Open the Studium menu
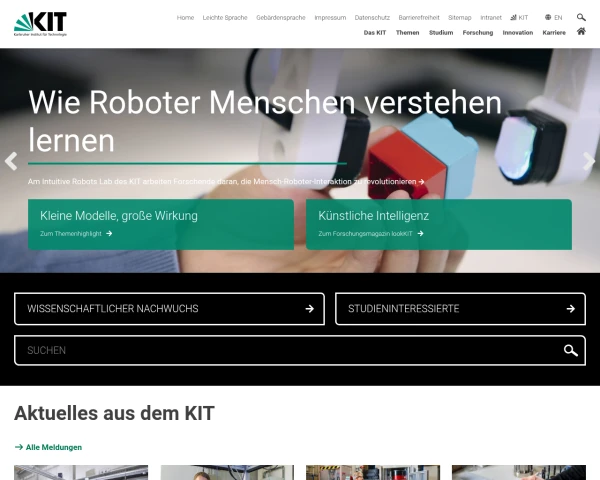 (x=441, y=32)
